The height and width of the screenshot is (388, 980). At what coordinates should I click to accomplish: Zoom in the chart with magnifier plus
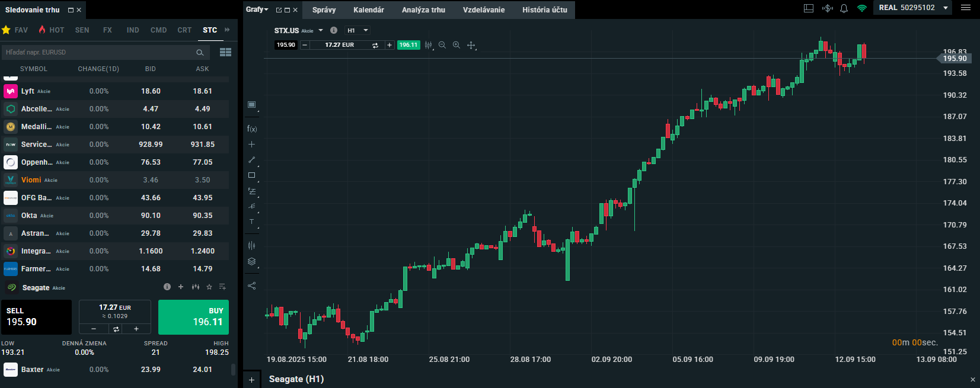[457, 45]
